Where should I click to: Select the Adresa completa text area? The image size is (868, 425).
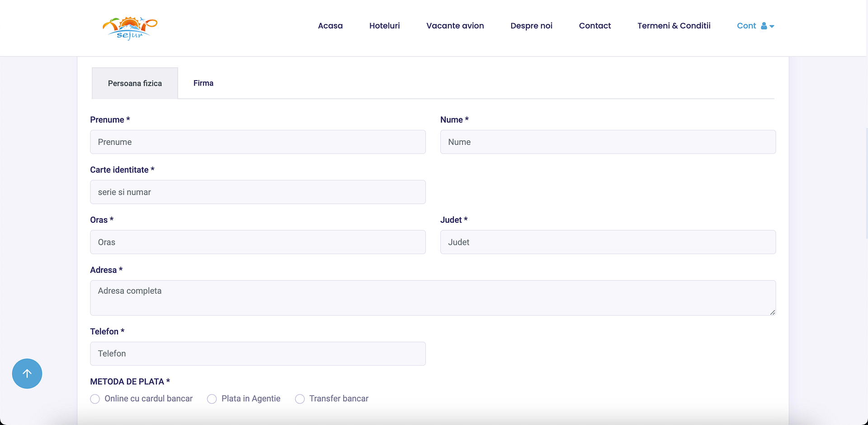point(433,298)
